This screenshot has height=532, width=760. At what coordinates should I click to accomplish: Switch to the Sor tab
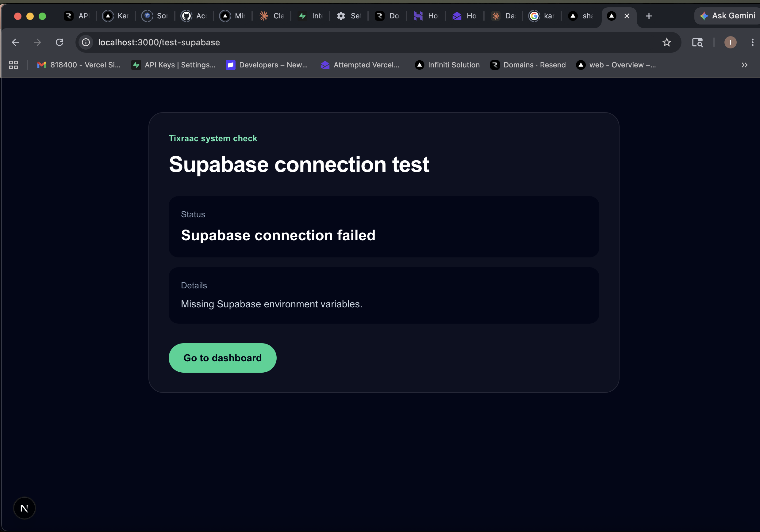pos(155,16)
